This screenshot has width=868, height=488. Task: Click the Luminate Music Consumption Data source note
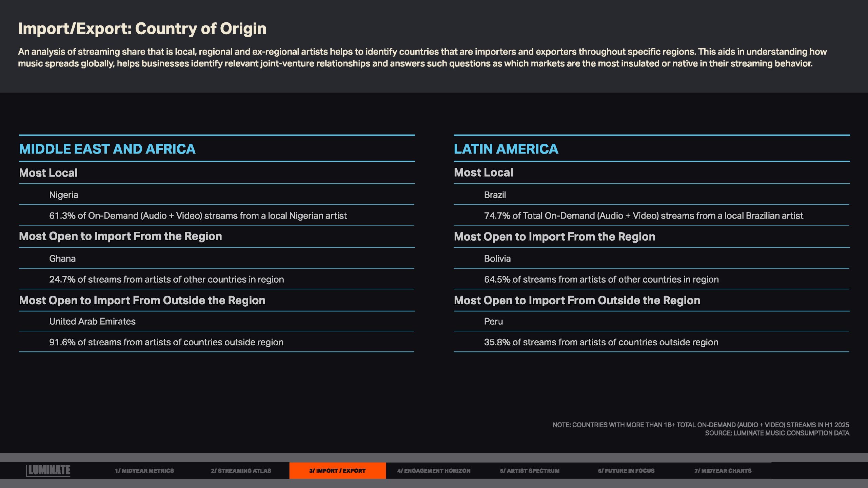(777, 433)
